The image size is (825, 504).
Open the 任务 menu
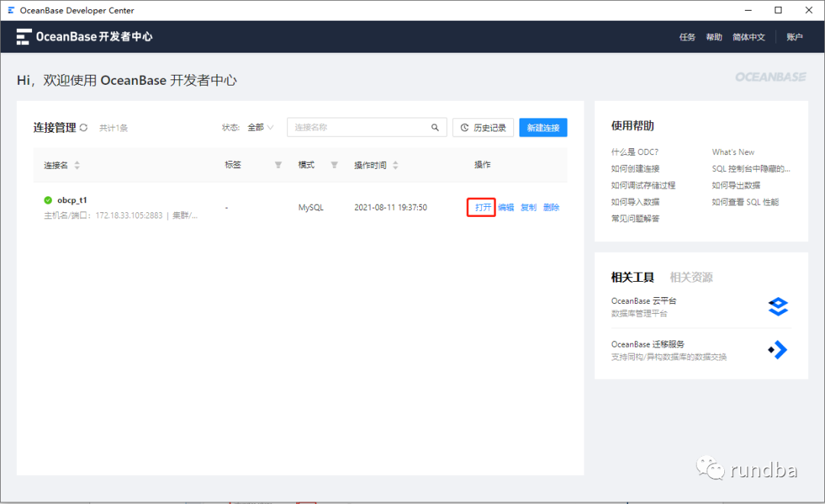687,37
